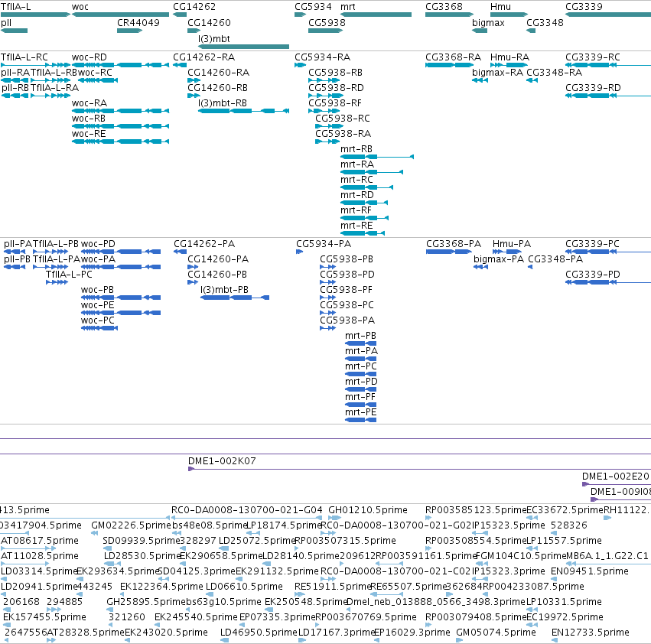Click transcript label l(3)mbt-RB
The height and width of the screenshot is (644, 651).
click(x=223, y=103)
